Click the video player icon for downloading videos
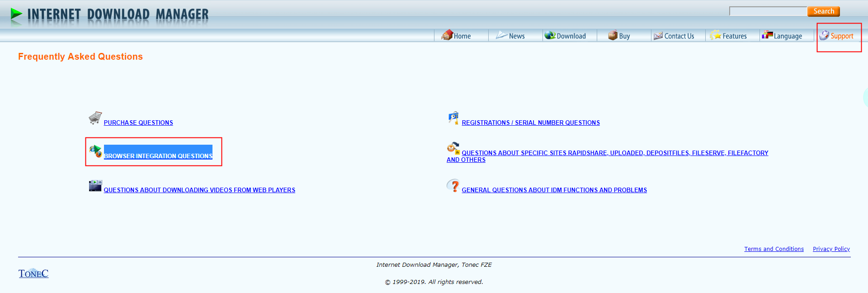 95,185
